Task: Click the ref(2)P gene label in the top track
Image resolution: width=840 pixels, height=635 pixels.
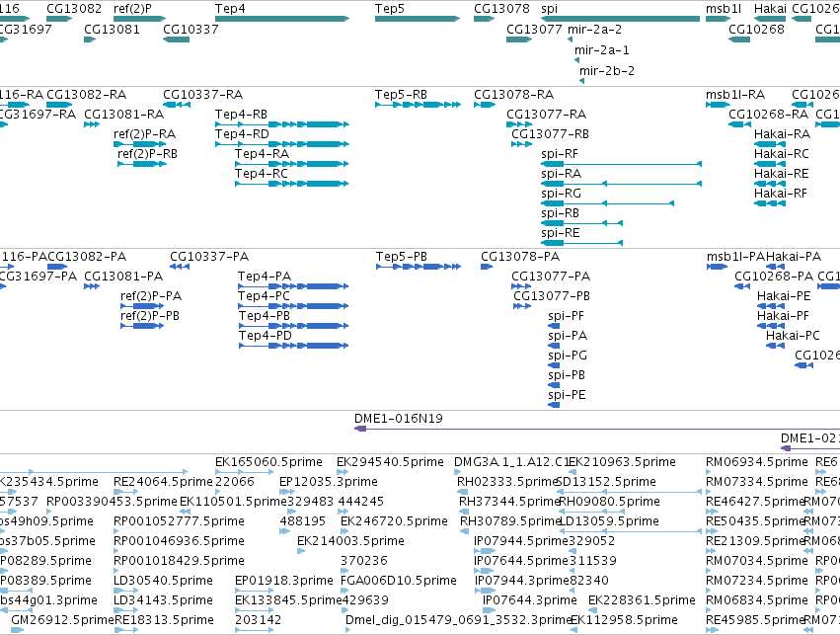Action: [x=132, y=9]
